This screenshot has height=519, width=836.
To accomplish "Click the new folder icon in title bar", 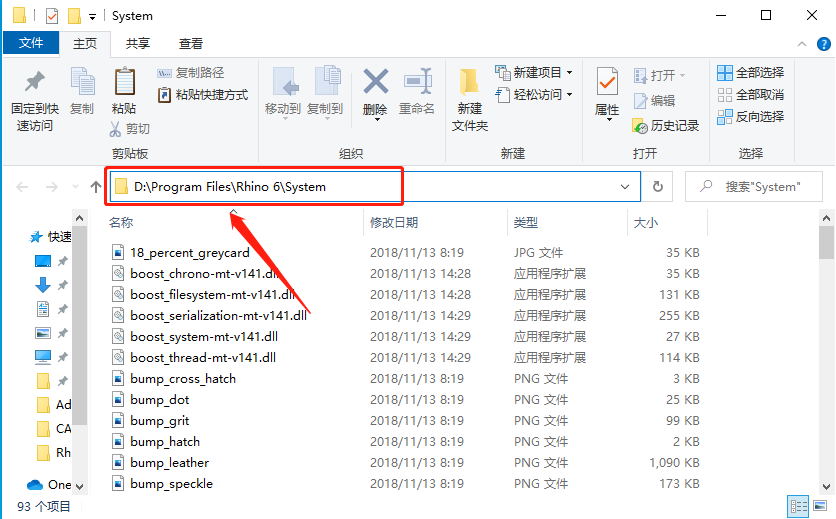I will click(x=74, y=16).
